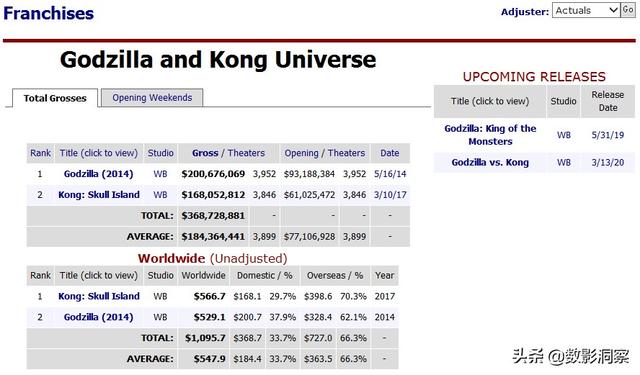The width and height of the screenshot is (640, 375).
Task: Click the Franchises page heading
Action: click(x=49, y=13)
